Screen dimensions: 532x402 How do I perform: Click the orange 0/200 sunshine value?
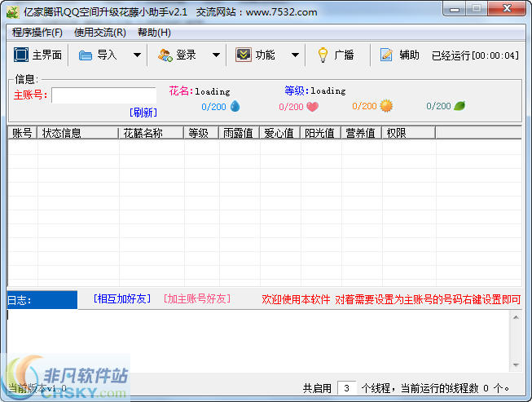coord(364,106)
